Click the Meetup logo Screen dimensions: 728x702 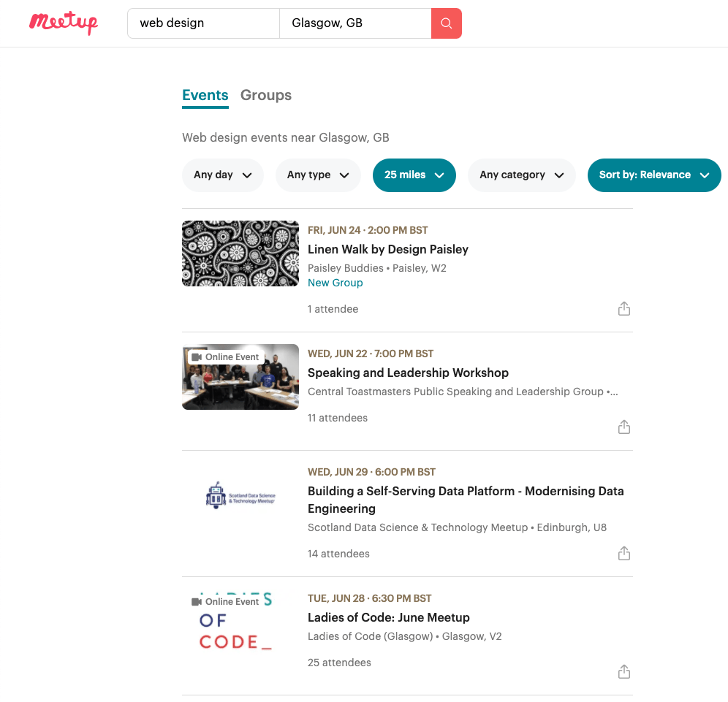click(63, 23)
